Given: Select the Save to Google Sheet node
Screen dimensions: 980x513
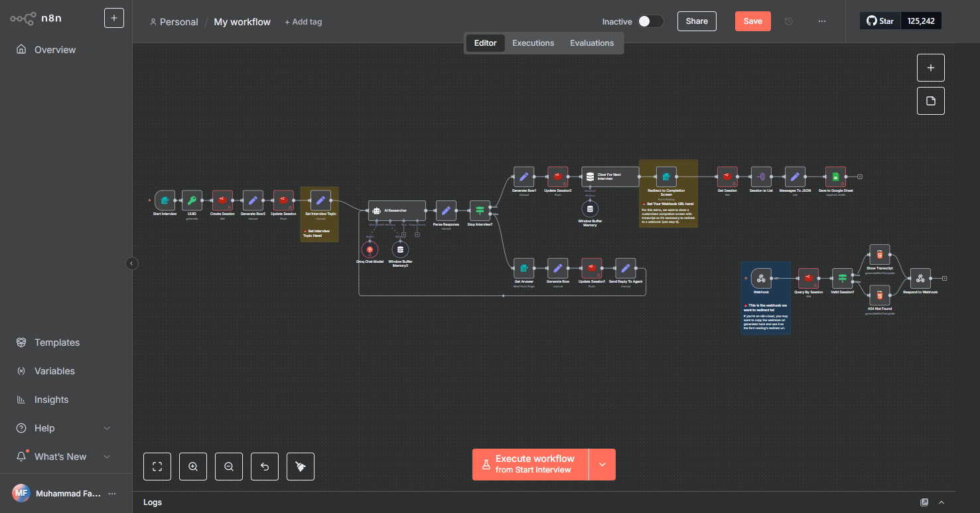Looking at the screenshot, I should [x=835, y=177].
